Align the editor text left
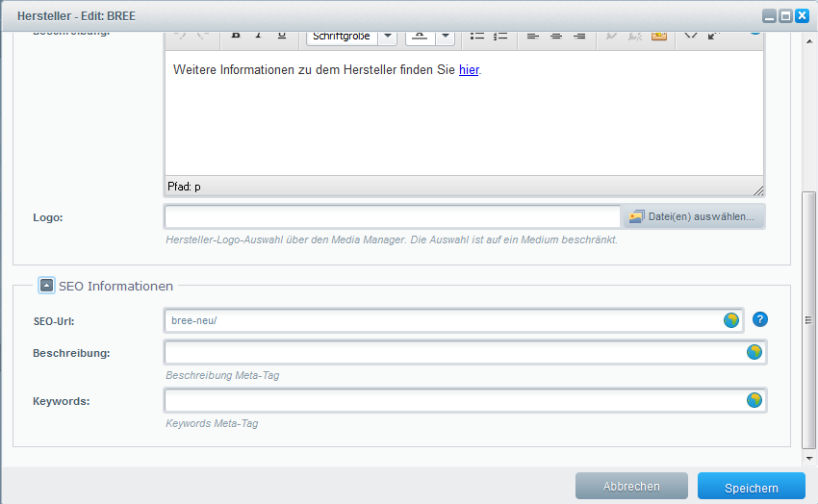The height and width of the screenshot is (504, 818). (534, 36)
